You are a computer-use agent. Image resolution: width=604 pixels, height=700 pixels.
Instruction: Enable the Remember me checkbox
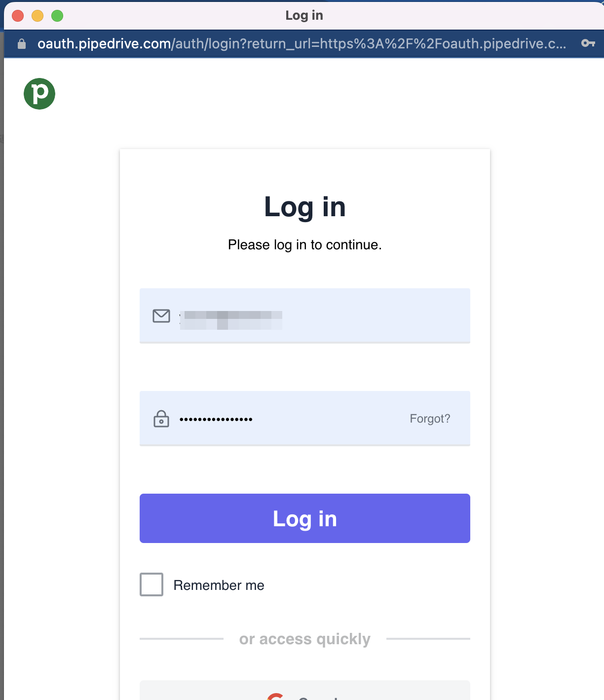151,584
